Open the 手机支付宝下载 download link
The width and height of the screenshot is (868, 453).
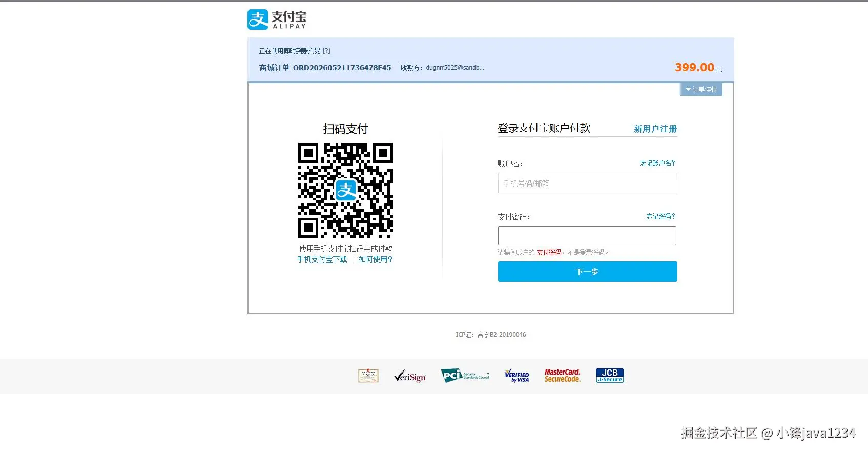pos(322,259)
